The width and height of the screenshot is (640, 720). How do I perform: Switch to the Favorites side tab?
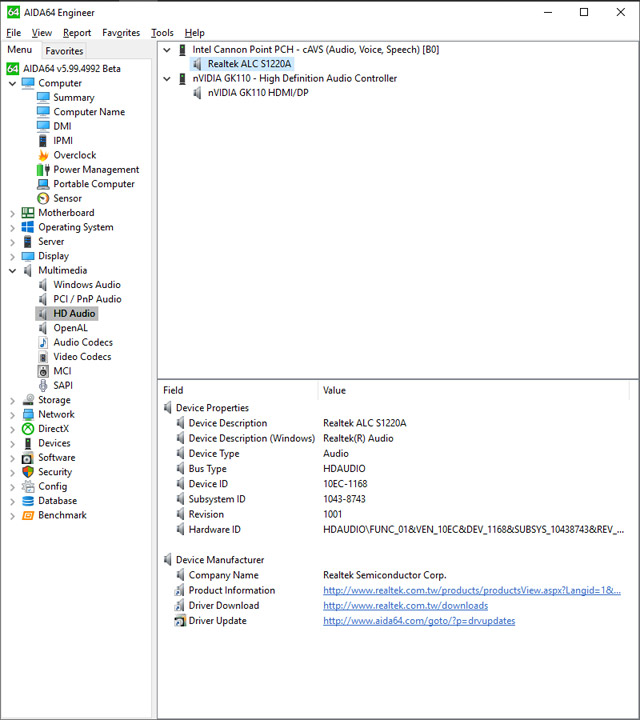pos(64,51)
